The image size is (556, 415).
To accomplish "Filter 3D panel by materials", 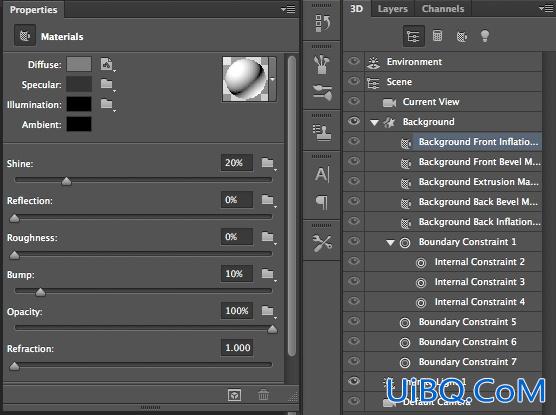I will click(x=462, y=36).
